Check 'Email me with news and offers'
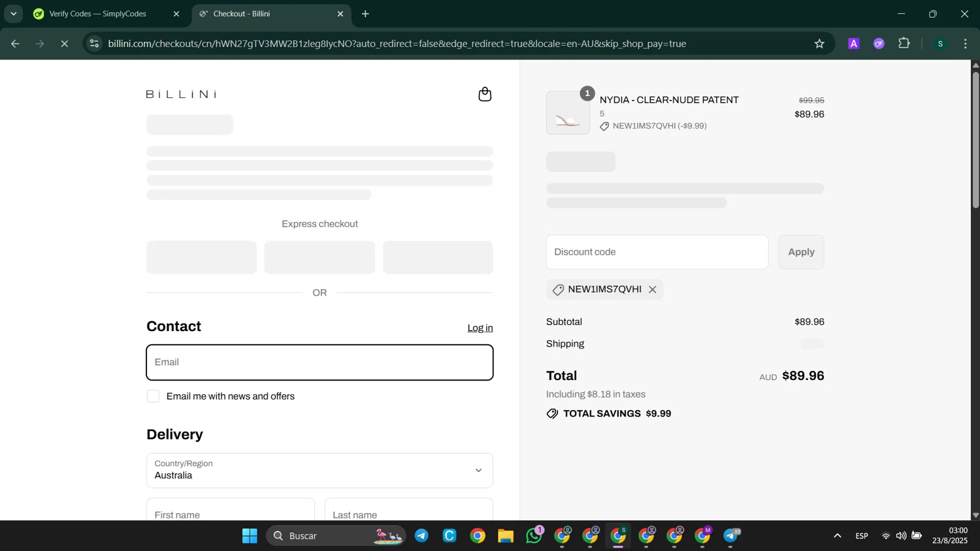 point(154,396)
